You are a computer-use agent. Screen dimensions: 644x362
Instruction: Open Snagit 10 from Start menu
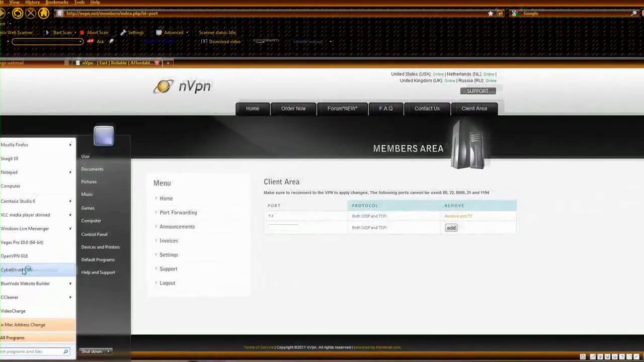tap(9, 158)
